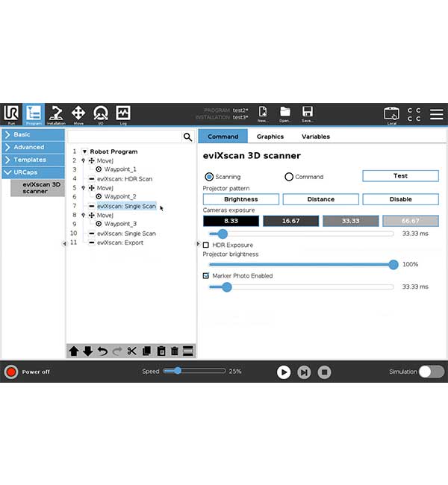The height and width of the screenshot is (485, 448).
Task: Suppress the selected node icon
Action: (188, 351)
